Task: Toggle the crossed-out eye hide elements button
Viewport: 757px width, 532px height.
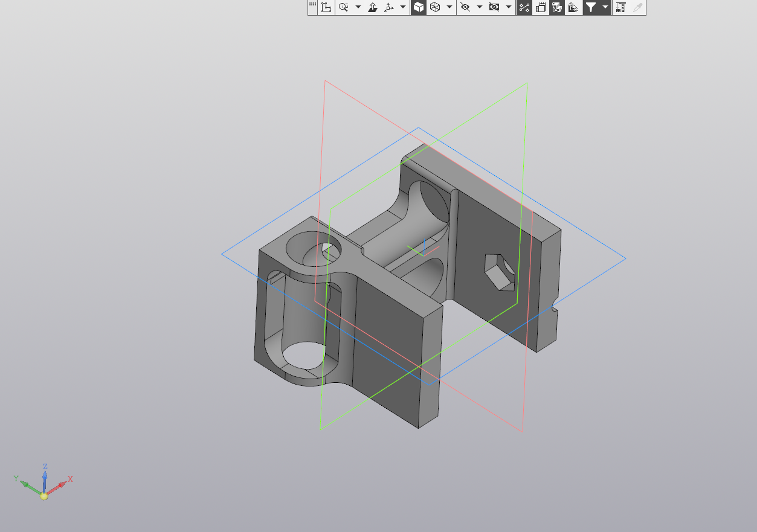Action: click(x=465, y=7)
